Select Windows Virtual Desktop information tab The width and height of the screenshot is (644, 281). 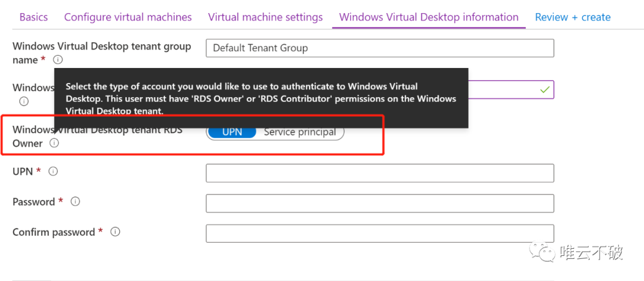[429, 17]
